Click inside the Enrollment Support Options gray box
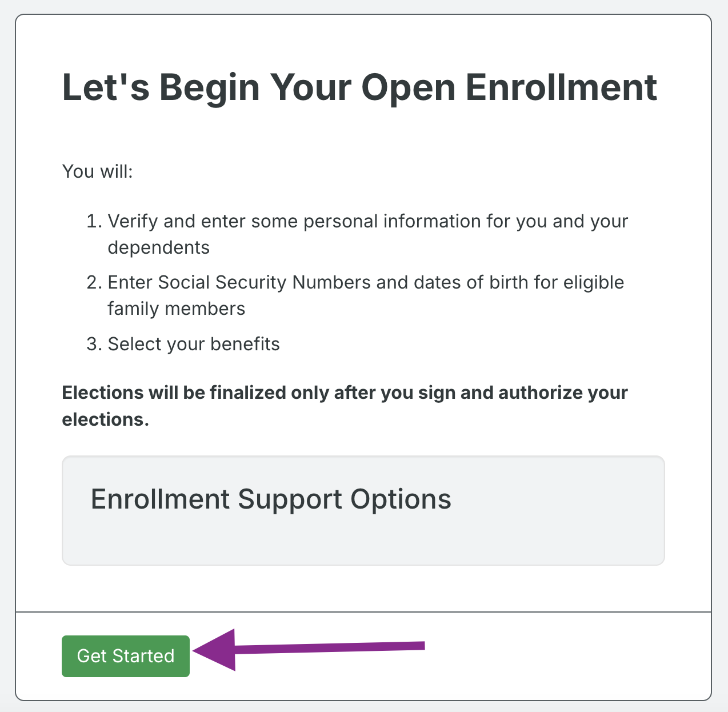Image resolution: width=728 pixels, height=712 pixels. (362, 537)
